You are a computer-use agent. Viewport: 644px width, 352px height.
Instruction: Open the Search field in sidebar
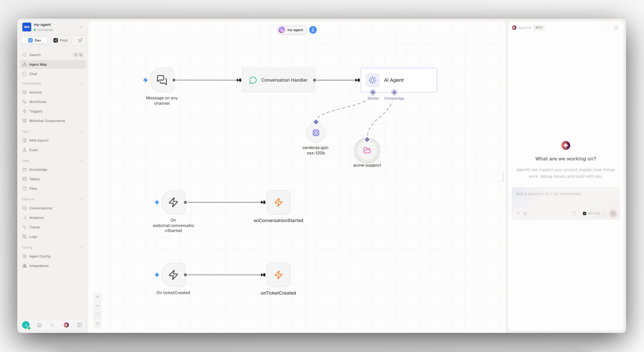pyautogui.click(x=53, y=55)
